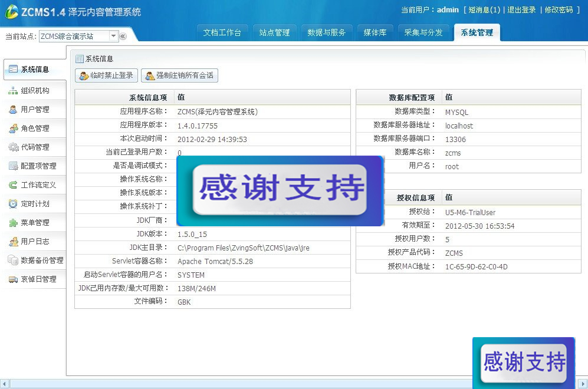Click the value ZCMS(泽元内容管理系统)
The height and width of the screenshot is (389, 588).
point(218,112)
